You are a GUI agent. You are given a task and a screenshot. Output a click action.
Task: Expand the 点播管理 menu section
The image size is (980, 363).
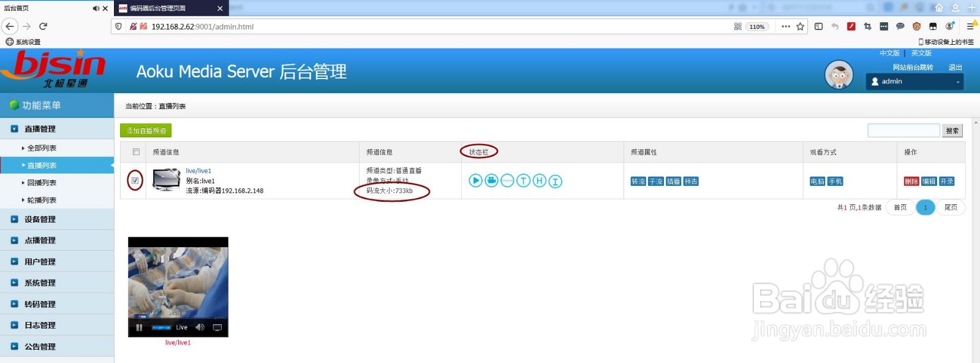[x=57, y=240]
